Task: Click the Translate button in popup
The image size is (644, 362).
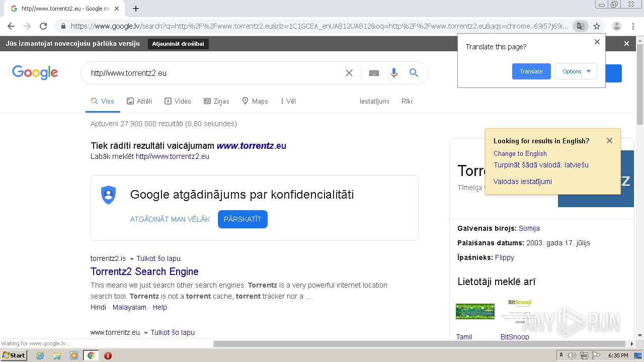Action: [x=531, y=71]
